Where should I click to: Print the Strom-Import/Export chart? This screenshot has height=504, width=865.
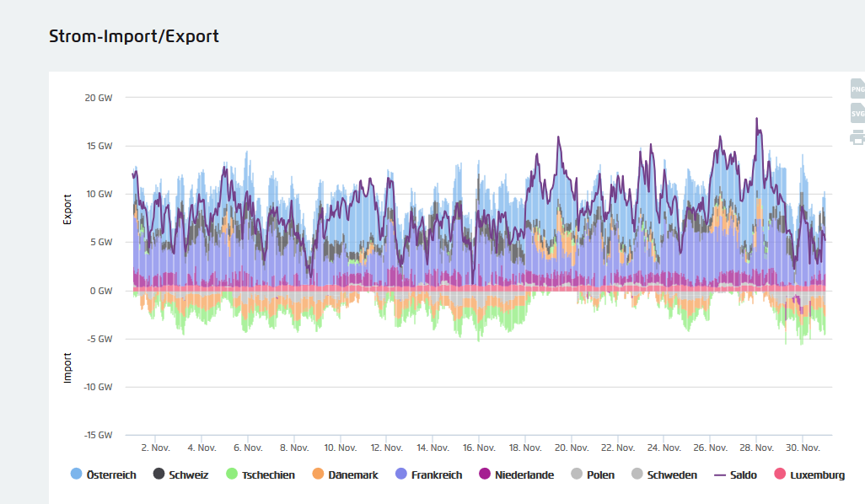pyautogui.click(x=857, y=137)
